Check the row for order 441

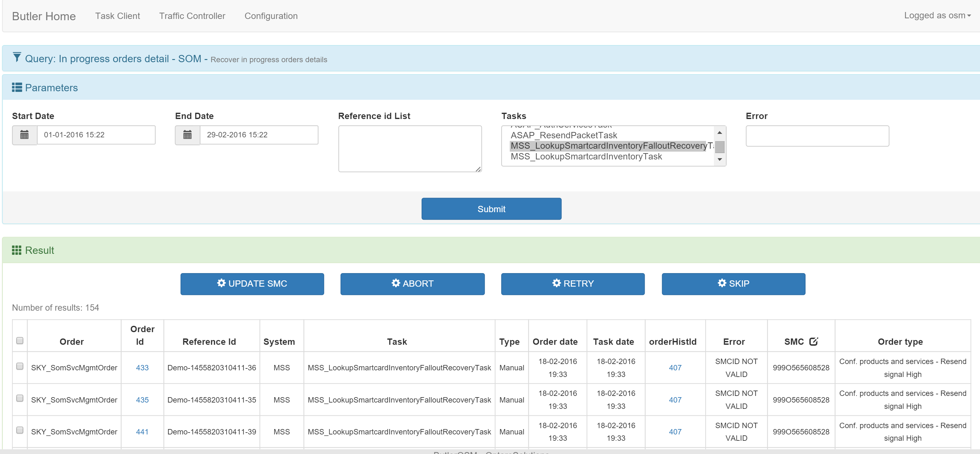click(x=20, y=430)
